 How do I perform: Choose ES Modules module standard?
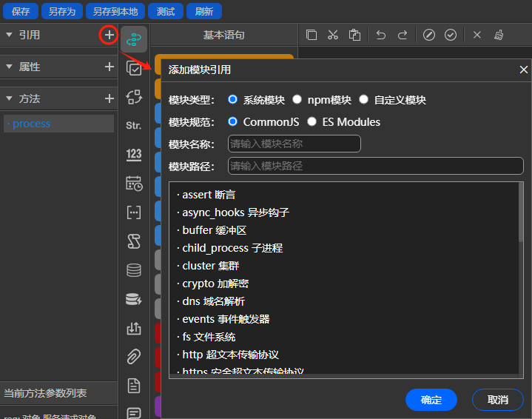pyautogui.click(x=312, y=121)
